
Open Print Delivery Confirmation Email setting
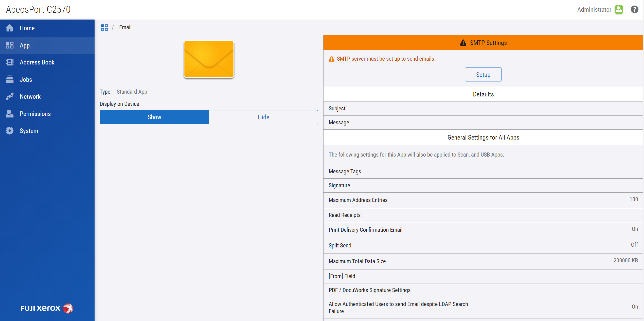click(x=483, y=230)
